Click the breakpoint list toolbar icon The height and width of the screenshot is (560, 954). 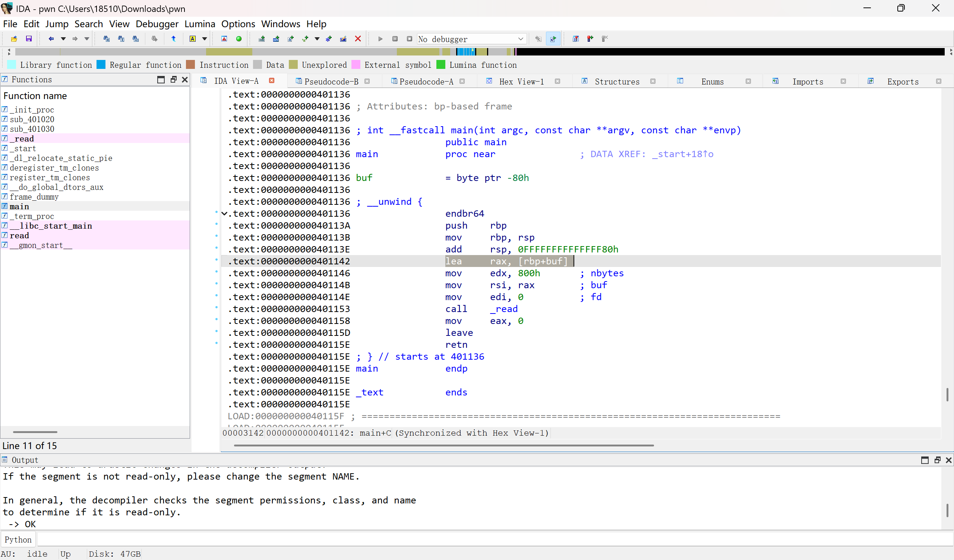(576, 39)
